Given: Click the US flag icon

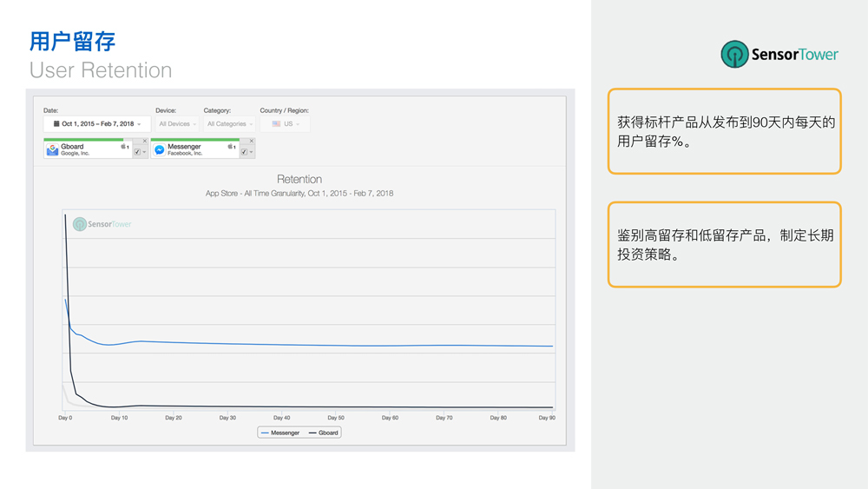Looking at the screenshot, I should point(276,124).
